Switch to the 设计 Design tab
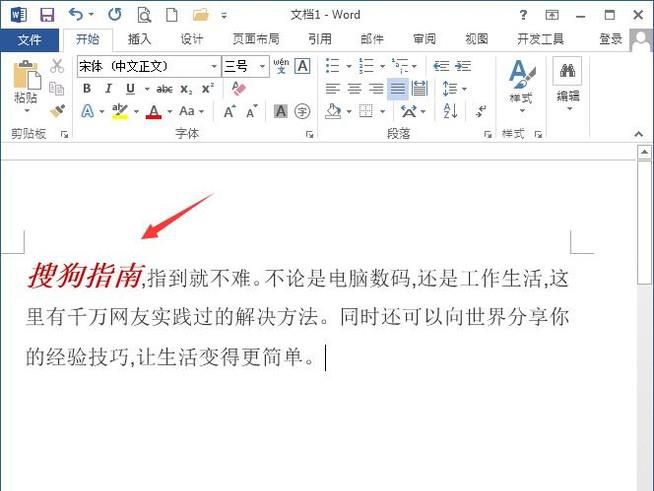Image resolution: width=654 pixels, height=491 pixels. coord(191,39)
